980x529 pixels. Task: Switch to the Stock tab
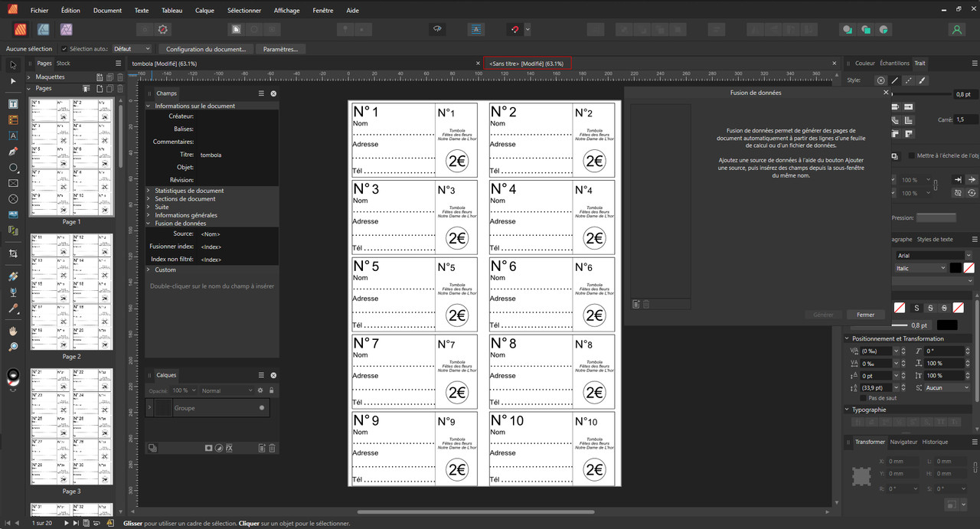63,63
